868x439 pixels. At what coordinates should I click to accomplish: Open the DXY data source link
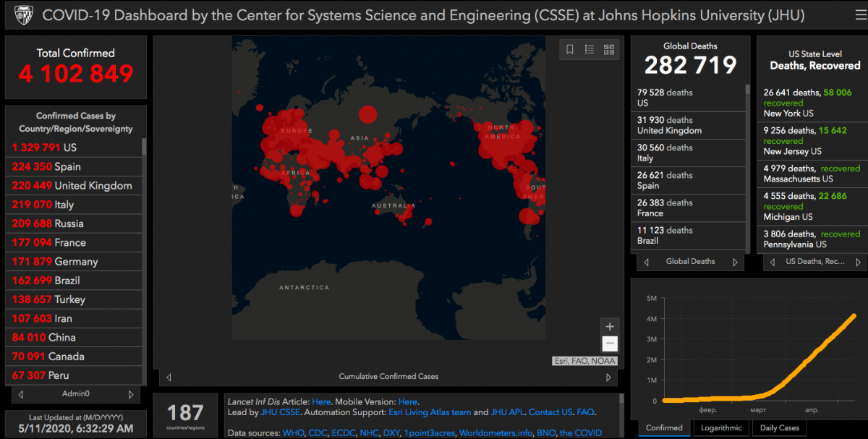393,433
